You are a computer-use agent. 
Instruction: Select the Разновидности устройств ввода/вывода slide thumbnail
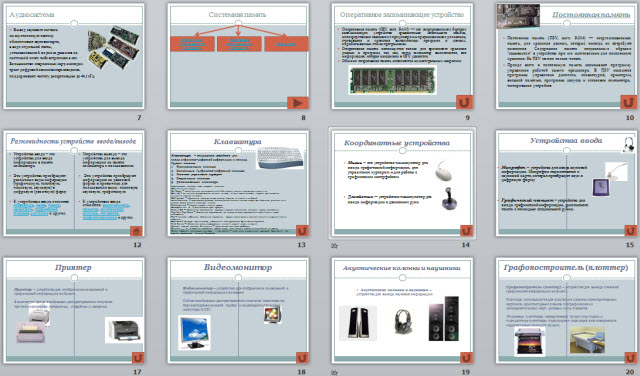point(74,183)
